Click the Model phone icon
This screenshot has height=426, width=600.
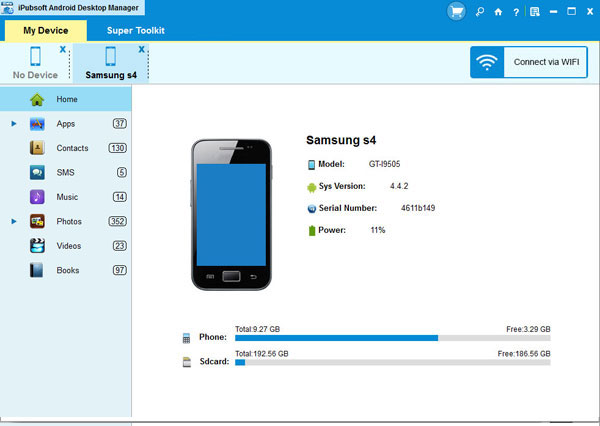(311, 165)
